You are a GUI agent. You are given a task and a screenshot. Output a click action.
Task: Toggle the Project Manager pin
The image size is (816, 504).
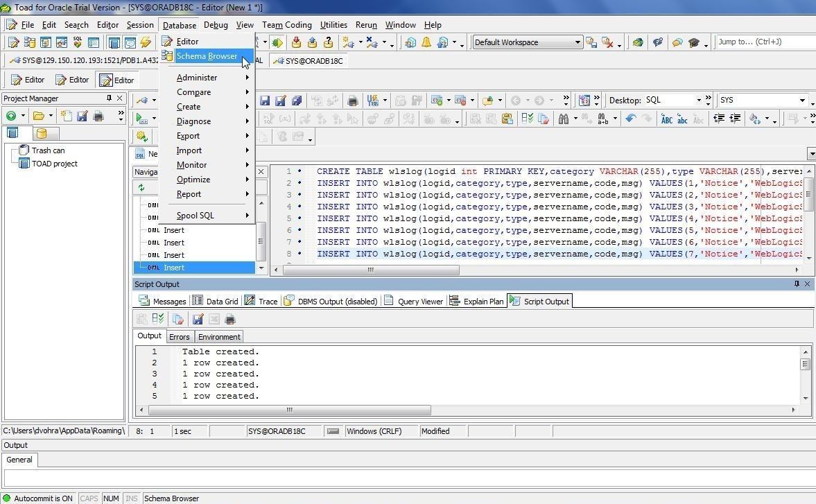coord(109,98)
